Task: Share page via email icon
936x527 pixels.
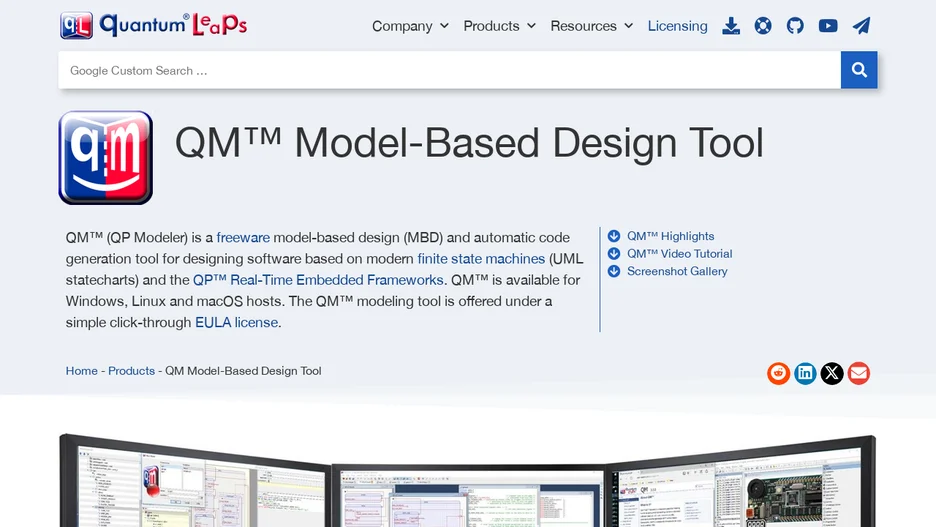Action: point(858,374)
